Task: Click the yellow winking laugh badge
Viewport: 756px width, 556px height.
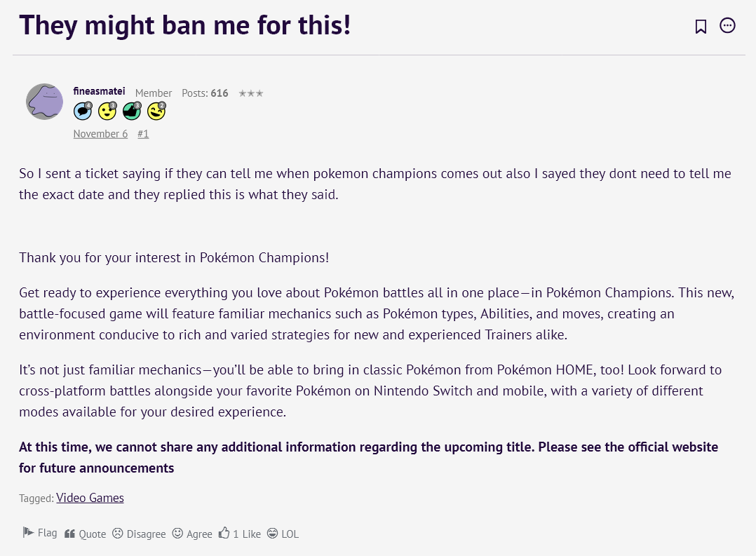Action: tap(156, 111)
